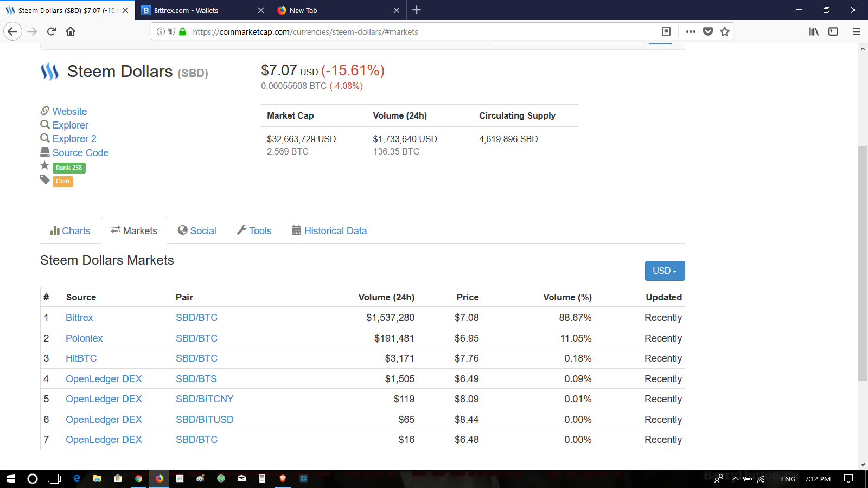Open the SBD/BITCNY pair link
The width and height of the screenshot is (868, 488).
[x=205, y=399]
